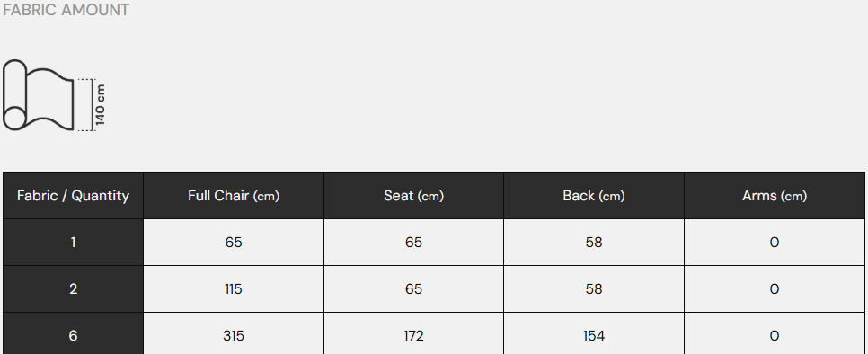Click Arms value in quantity 6 row
The width and height of the screenshot is (868, 354).
point(775,333)
